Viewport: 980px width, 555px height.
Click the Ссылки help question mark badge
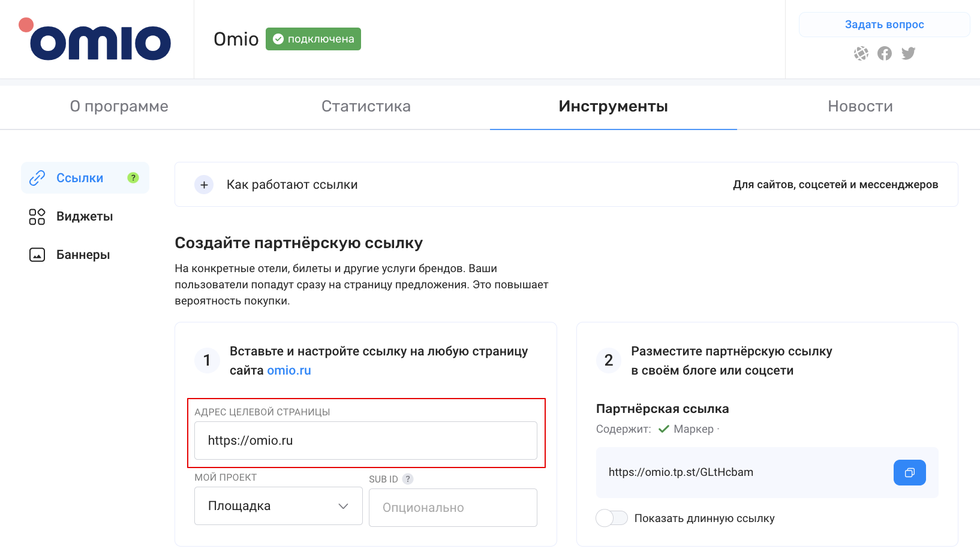click(x=133, y=178)
